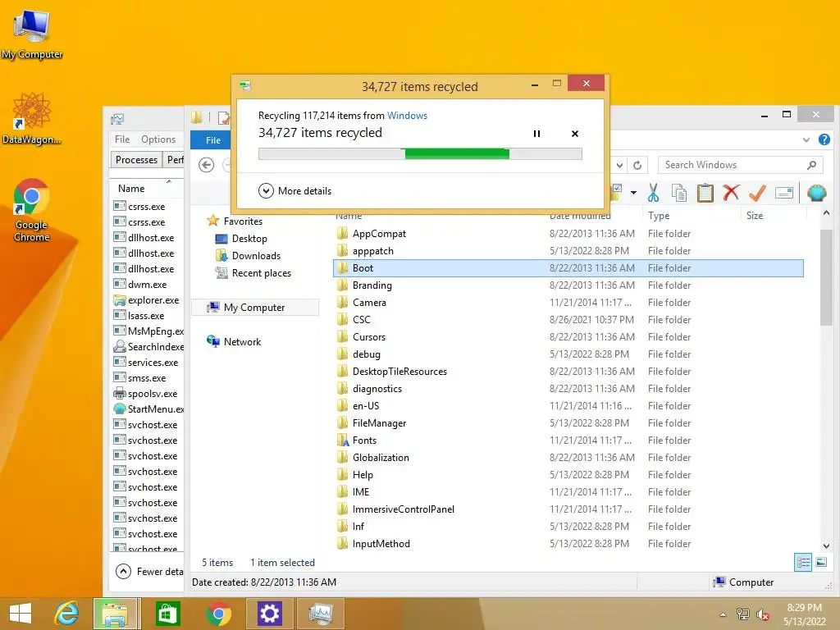
Task: Switch to details view in status bar
Action: coord(803,562)
